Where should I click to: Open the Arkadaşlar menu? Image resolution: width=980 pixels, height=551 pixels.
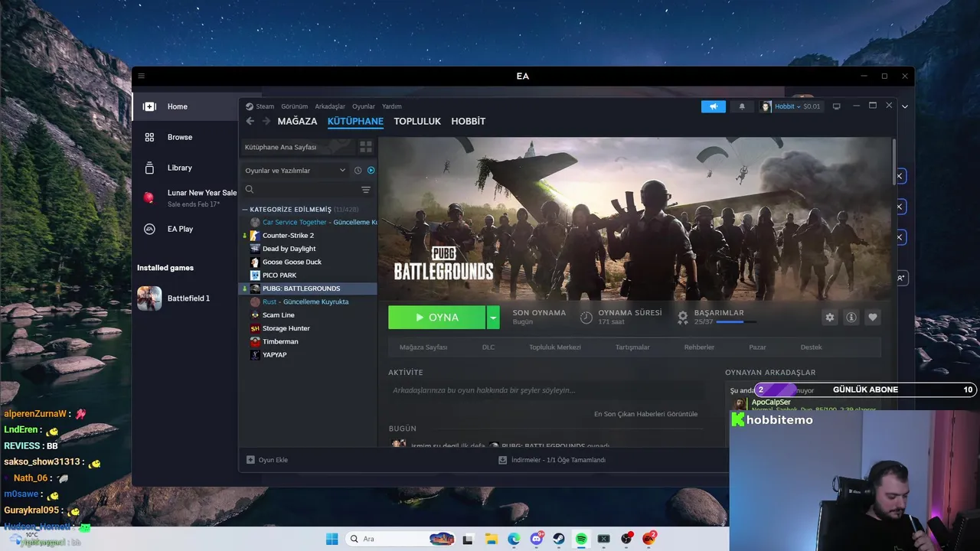click(330, 106)
